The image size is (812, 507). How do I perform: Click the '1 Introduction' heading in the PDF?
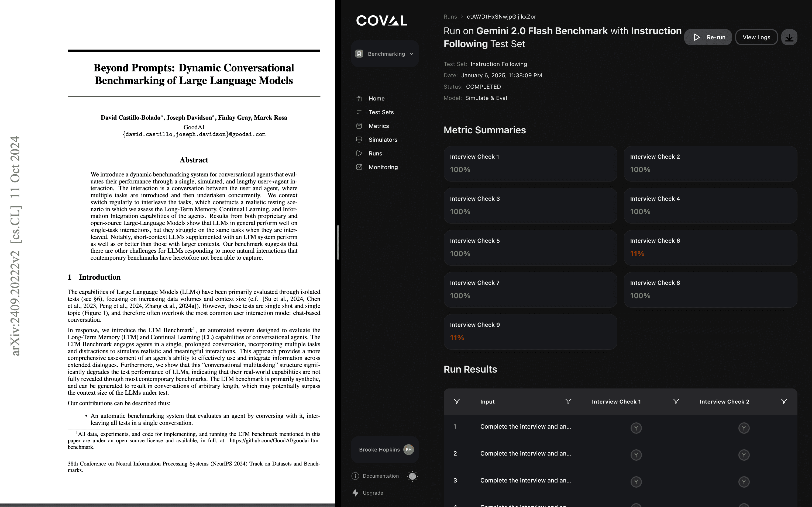(x=94, y=277)
